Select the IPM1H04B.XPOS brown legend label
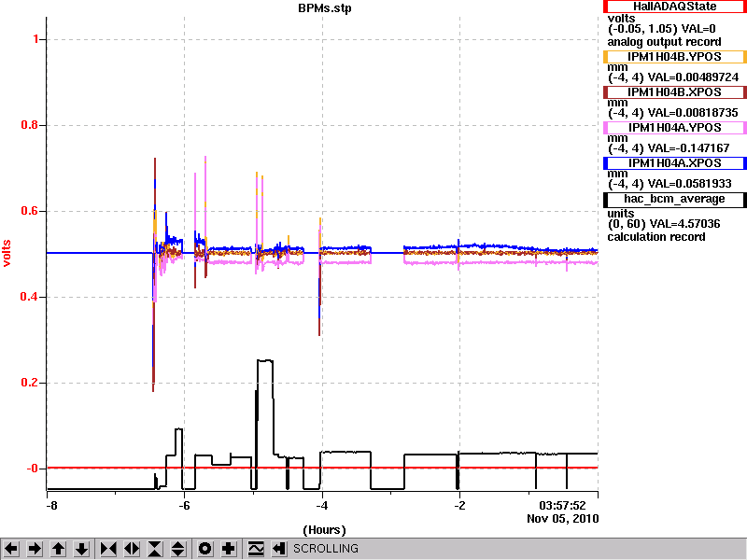 (674, 91)
